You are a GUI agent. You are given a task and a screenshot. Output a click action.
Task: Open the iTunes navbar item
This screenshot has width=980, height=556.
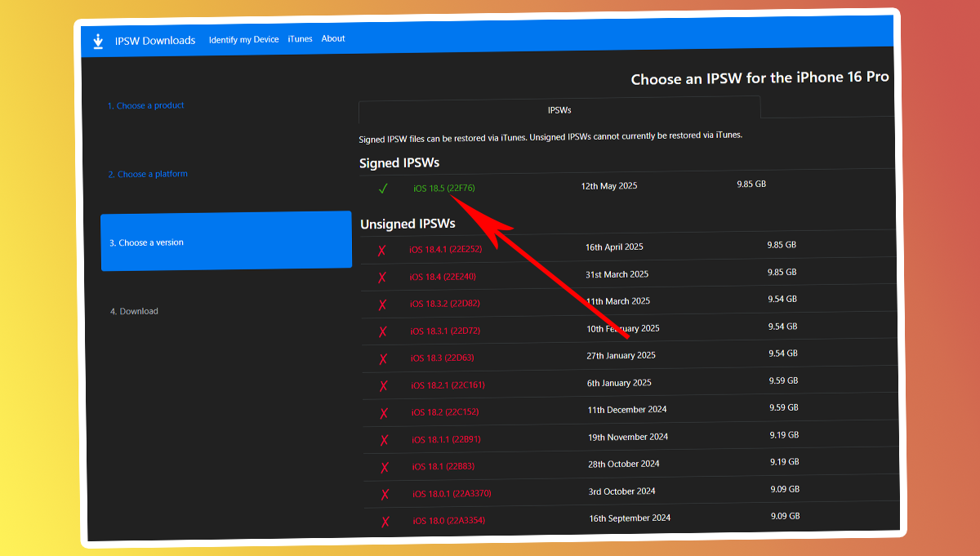(300, 39)
